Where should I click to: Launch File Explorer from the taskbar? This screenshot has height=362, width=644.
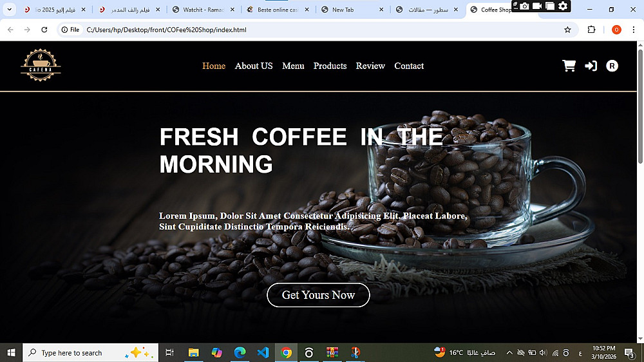pos(193,352)
